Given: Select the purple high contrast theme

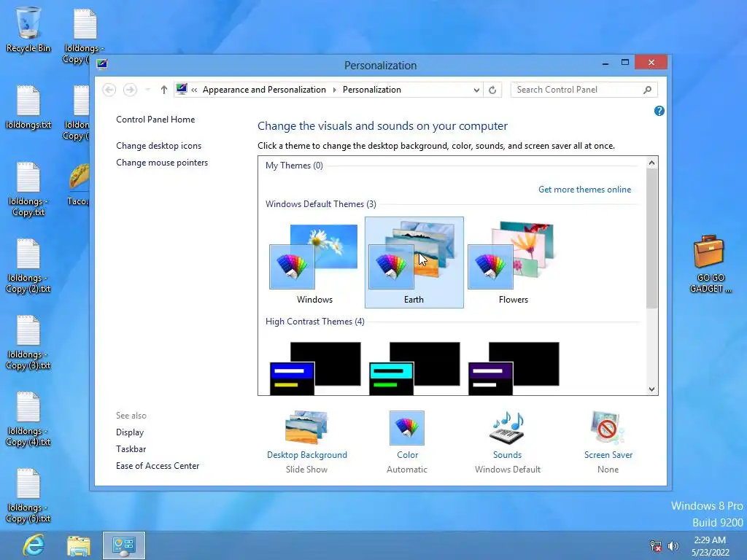Looking at the screenshot, I should point(514,368).
